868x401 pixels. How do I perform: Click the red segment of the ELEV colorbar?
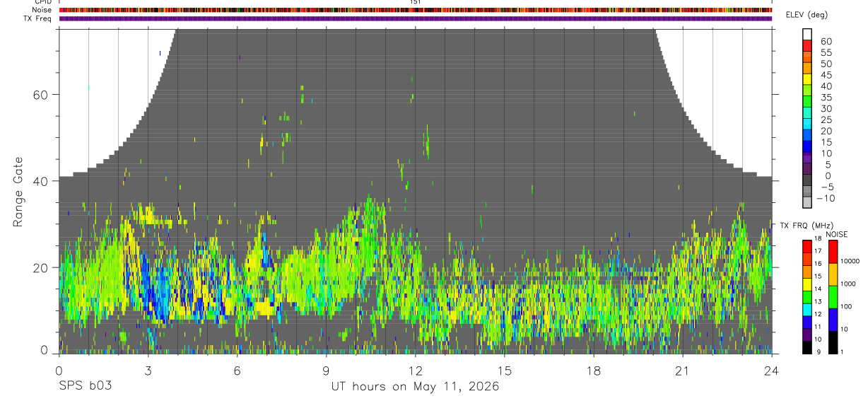point(807,45)
